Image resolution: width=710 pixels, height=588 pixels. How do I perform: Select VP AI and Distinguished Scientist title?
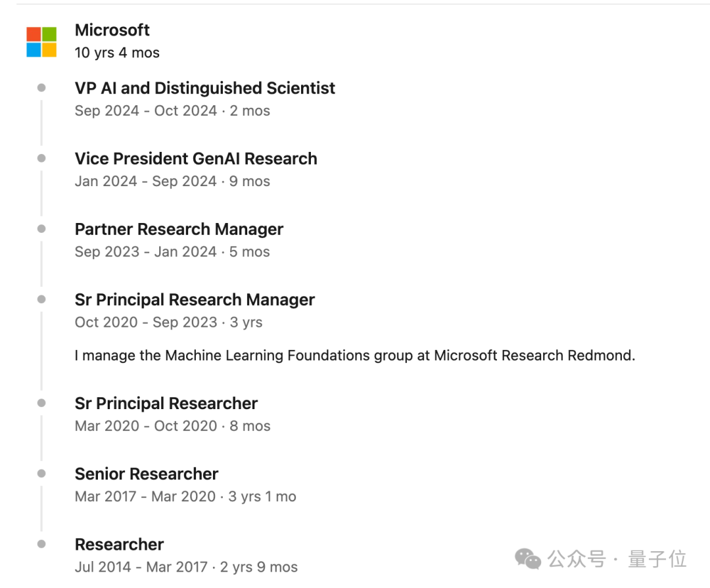204,88
